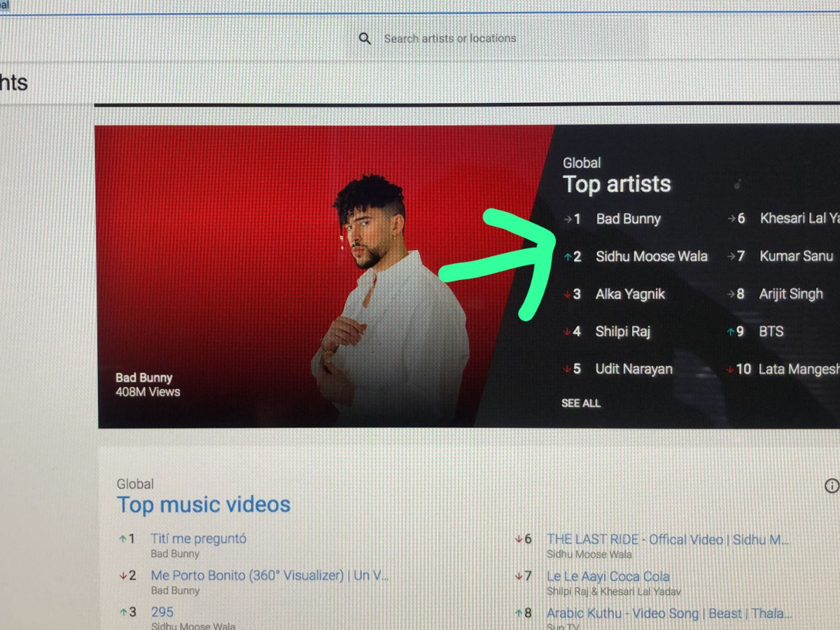The width and height of the screenshot is (840, 630).
Task: Click the info icon beside Top music videos
Action: (832, 486)
